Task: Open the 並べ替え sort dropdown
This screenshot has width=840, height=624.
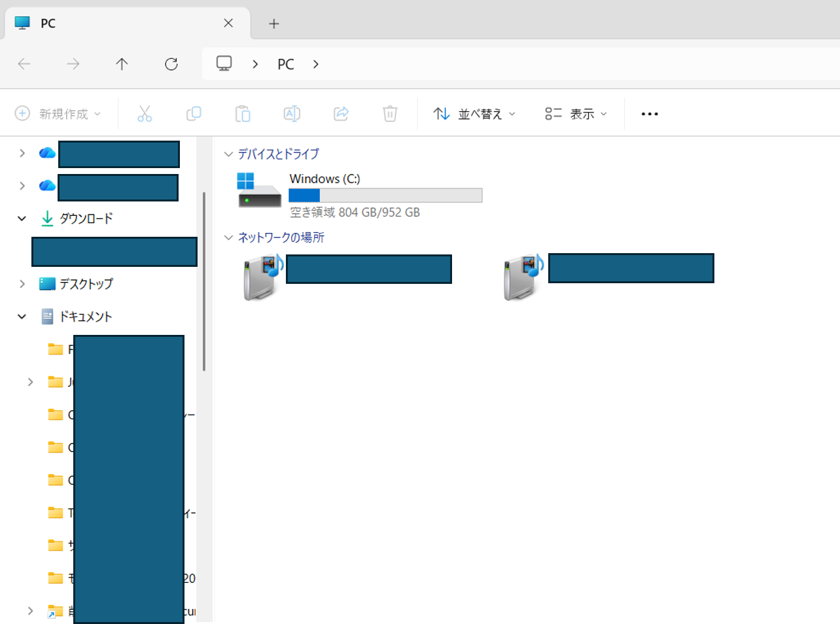Action: [474, 114]
